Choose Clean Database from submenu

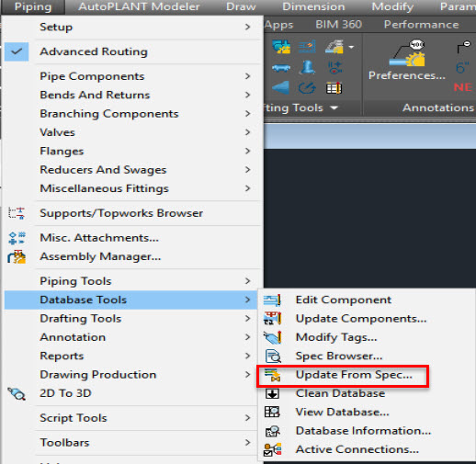[x=340, y=393]
